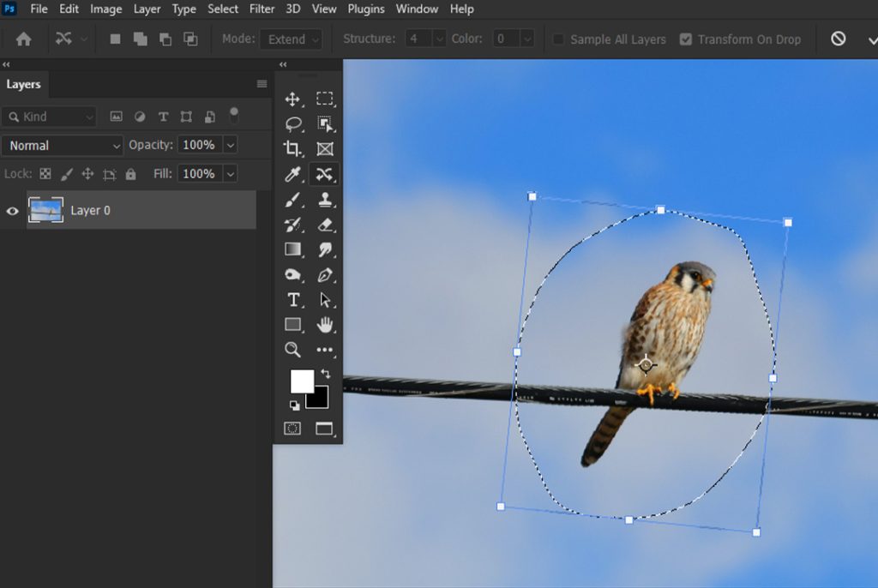The width and height of the screenshot is (878, 588).
Task: Choose Subtract from Selection mode
Action: [165, 39]
